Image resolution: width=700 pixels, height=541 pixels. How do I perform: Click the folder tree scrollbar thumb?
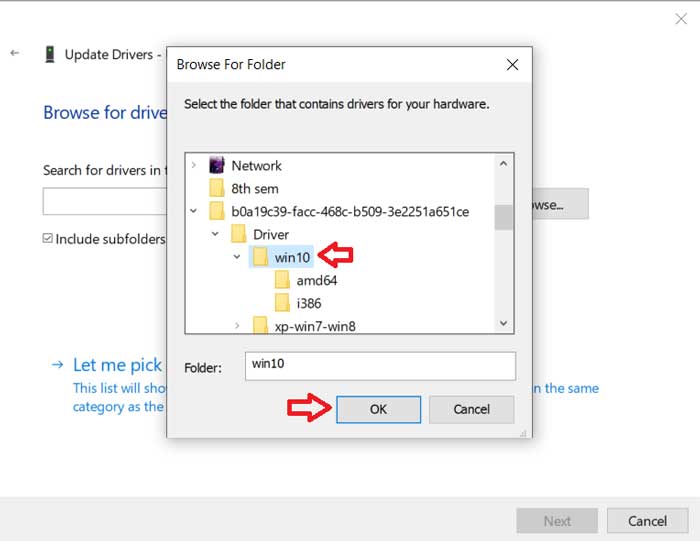point(504,217)
